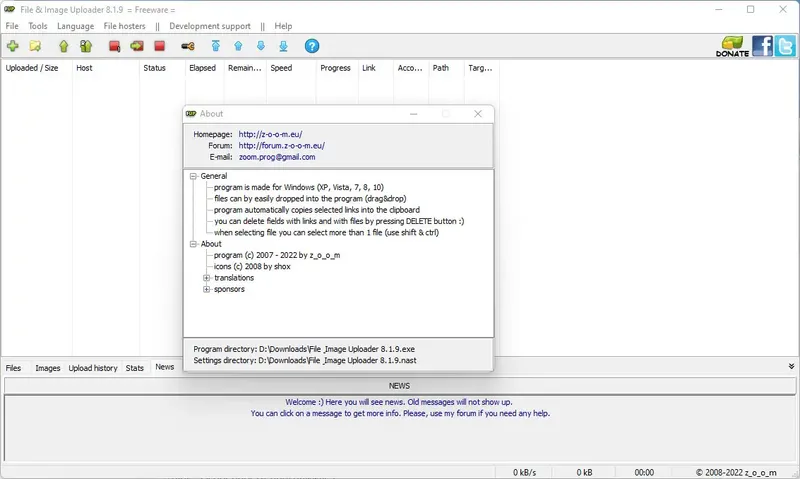Click the key accounts icon in toolbar
The width and height of the screenshot is (800, 479).
coord(188,46)
